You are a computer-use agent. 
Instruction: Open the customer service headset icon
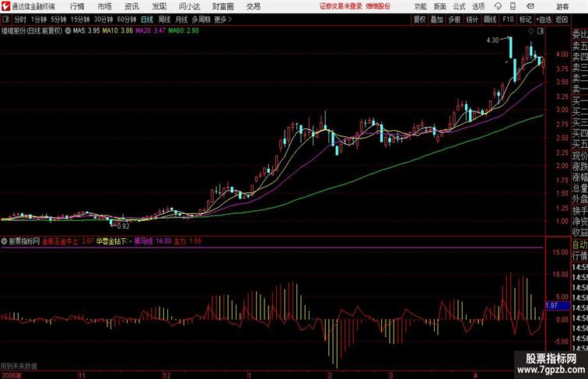[x=498, y=6]
